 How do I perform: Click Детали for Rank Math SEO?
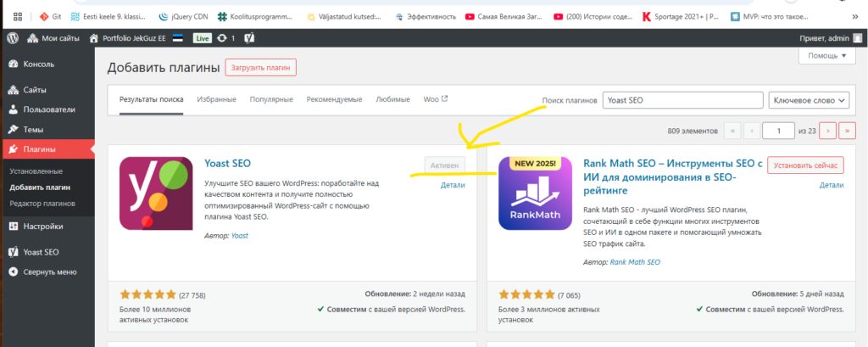(832, 185)
